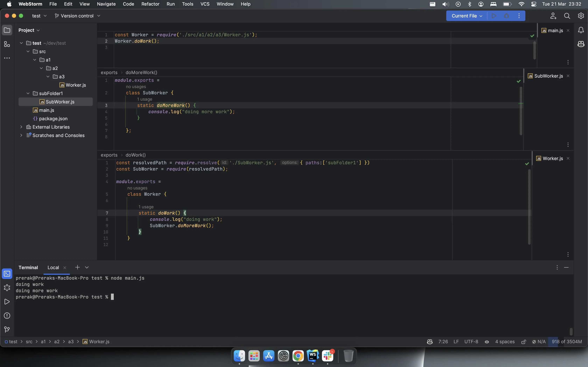
Task: Toggle read-only lock icon in status bar
Action: (x=524, y=342)
